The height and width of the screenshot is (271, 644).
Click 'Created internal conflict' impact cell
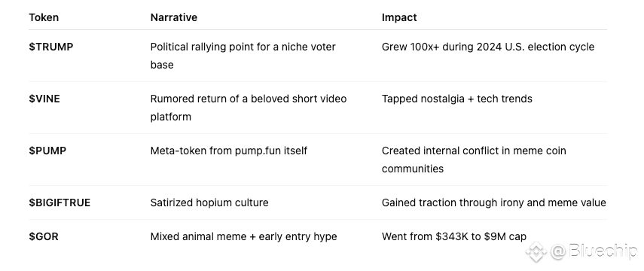pos(474,160)
